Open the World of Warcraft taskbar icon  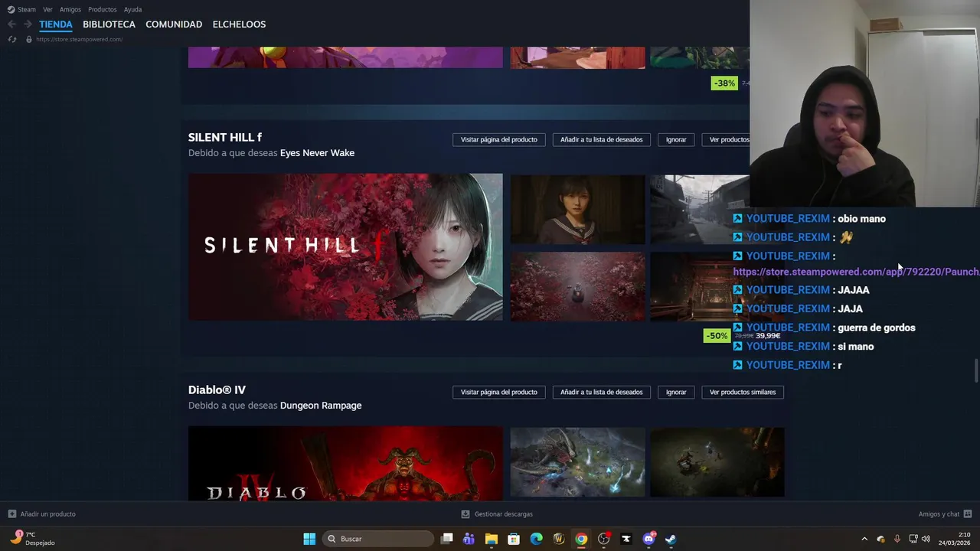pyautogui.click(x=559, y=539)
